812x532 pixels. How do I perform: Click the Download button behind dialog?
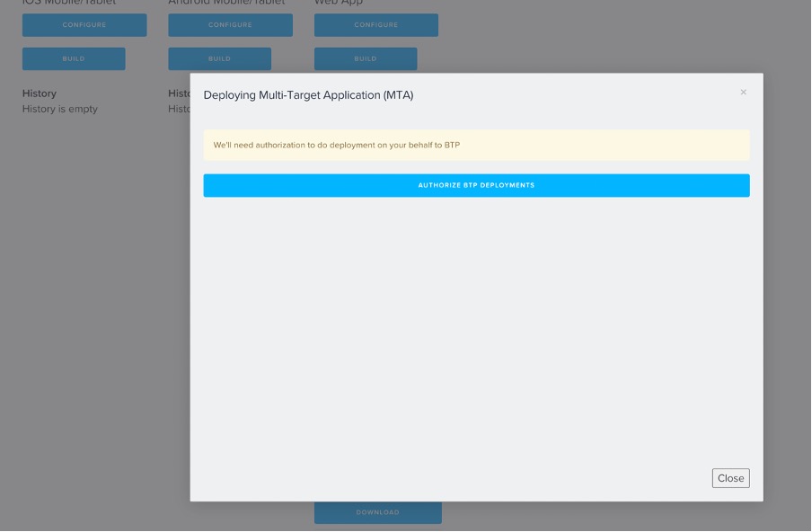click(x=378, y=512)
